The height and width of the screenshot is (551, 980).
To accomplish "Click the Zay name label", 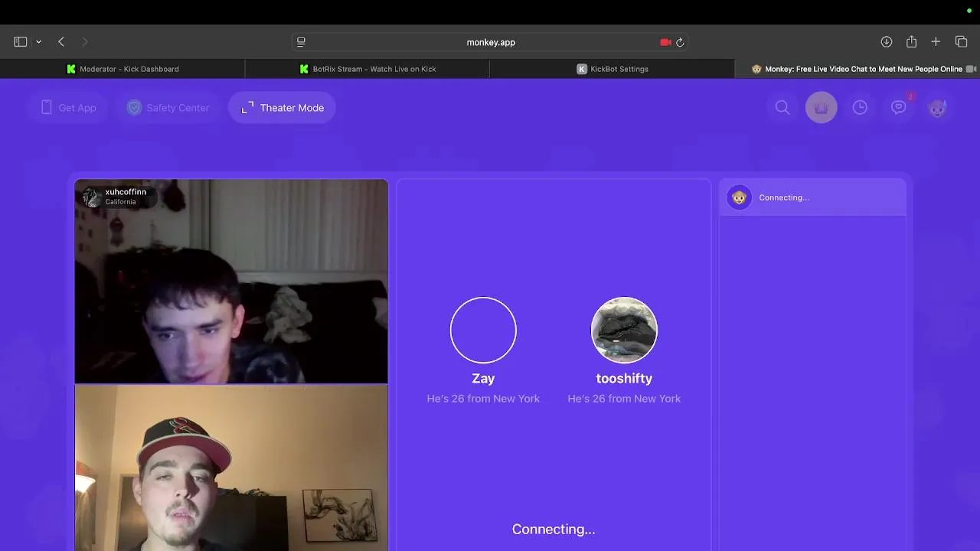I will tap(483, 378).
